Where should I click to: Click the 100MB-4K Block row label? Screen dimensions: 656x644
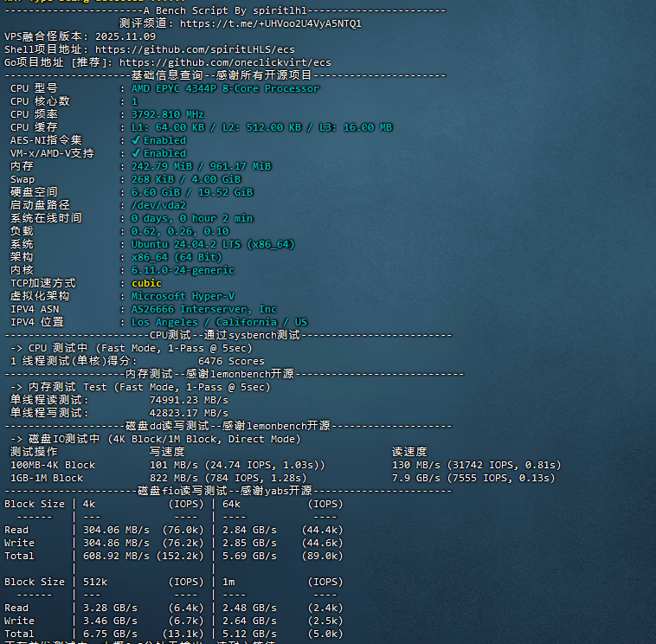[x=53, y=465]
